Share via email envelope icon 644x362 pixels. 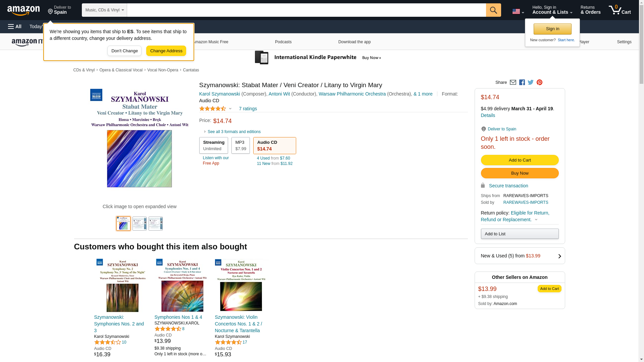click(513, 82)
